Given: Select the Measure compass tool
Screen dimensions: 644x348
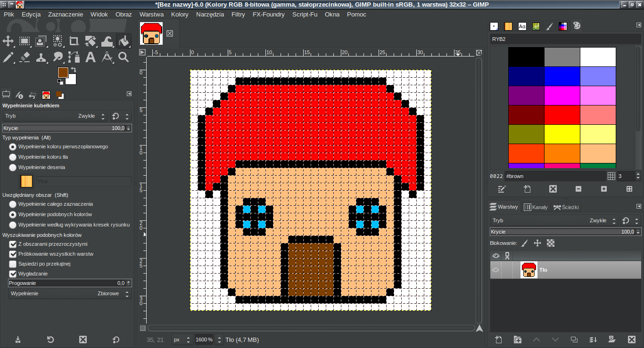Looking at the screenshot, I should coord(107,57).
